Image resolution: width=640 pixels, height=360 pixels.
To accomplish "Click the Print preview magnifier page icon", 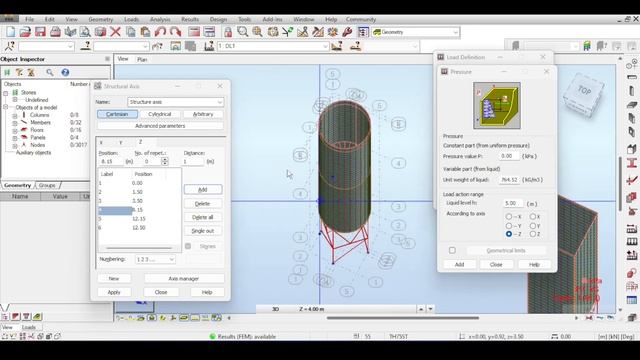I will point(85,32).
